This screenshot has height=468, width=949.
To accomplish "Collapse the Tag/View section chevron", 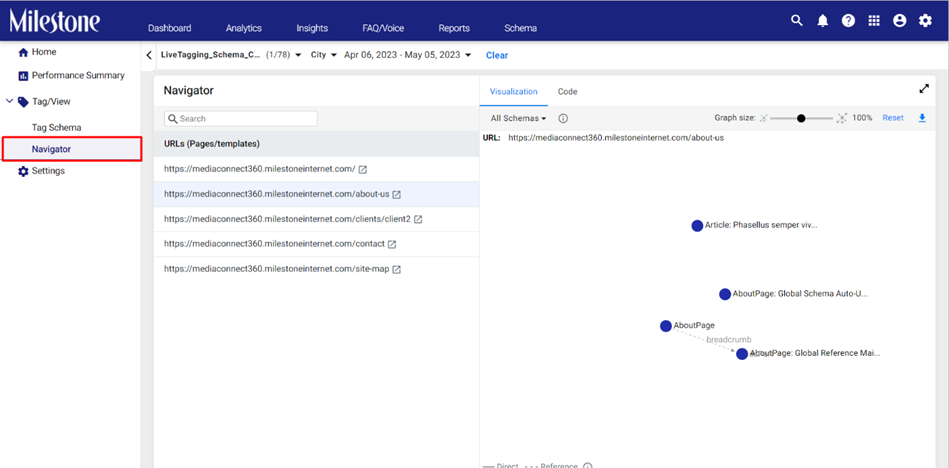I will pos(9,102).
